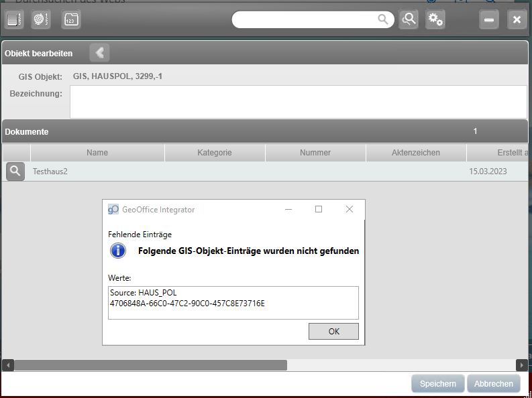
Task: Open Testhaus2 document with magnifier icon
Action: (15, 172)
